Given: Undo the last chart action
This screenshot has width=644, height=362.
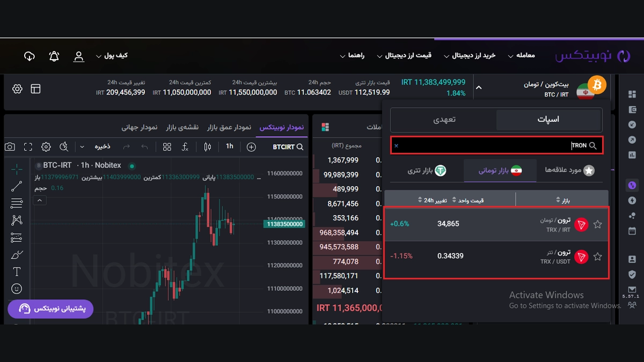Looking at the screenshot, I should point(144,147).
